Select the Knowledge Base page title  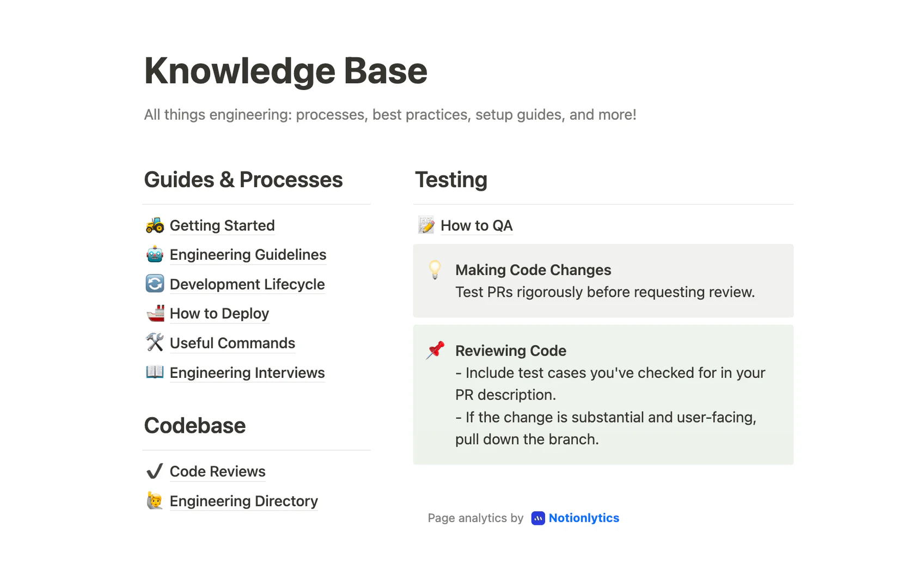tap(285, 70)
